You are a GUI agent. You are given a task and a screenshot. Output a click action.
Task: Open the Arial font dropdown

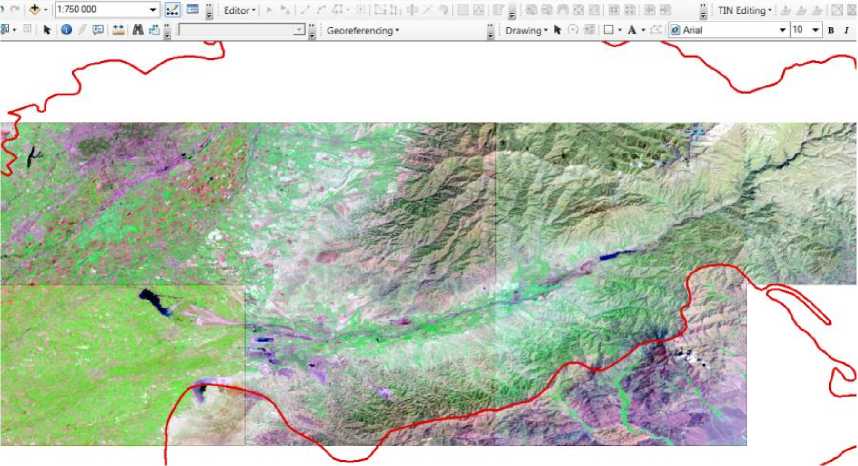pyautogui.click(x=782, y=30)
